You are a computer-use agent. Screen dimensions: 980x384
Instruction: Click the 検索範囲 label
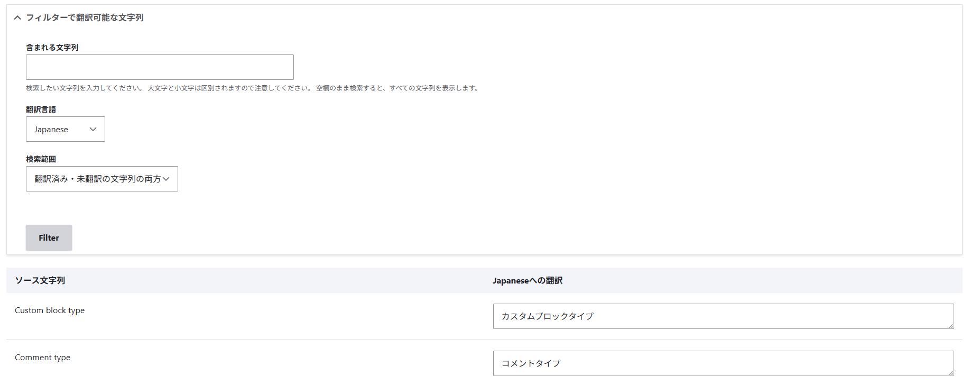41,159
